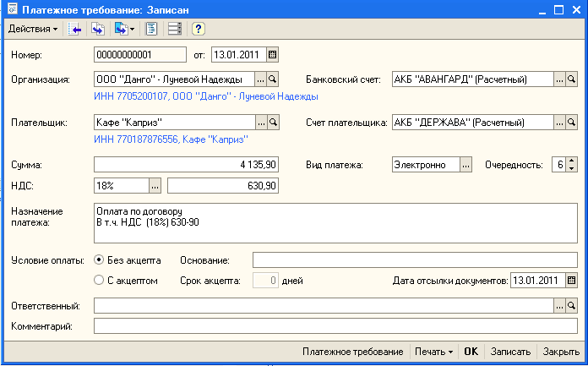Click the Записать button
The image size is (588, 366).
(x=510, y=352)
